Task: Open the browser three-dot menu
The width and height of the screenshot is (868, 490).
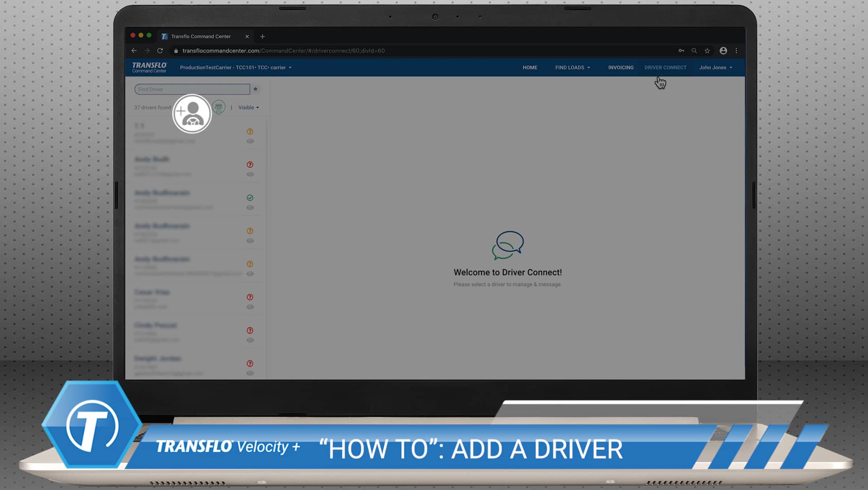Action: 736,50
